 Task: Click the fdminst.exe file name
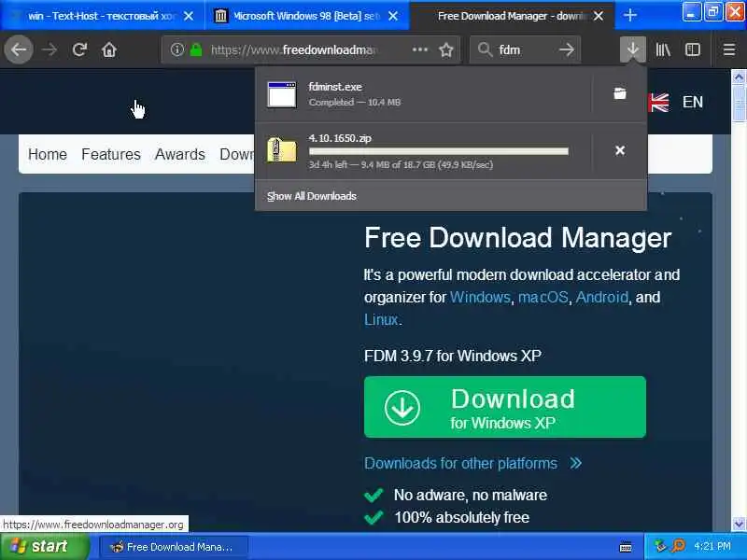(335, 87)
